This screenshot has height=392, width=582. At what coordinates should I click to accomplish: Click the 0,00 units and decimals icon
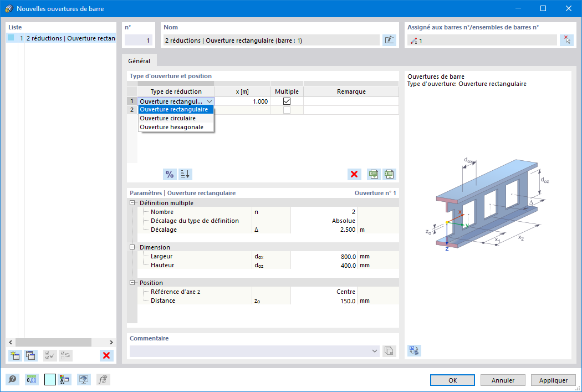coord(31,379)
